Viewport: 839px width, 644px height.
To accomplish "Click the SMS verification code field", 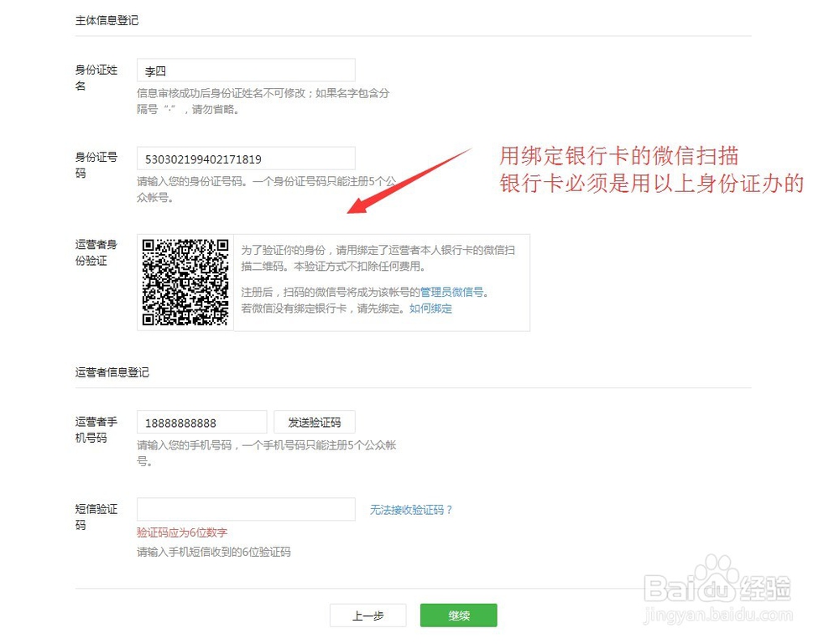I will pos(246,509).
